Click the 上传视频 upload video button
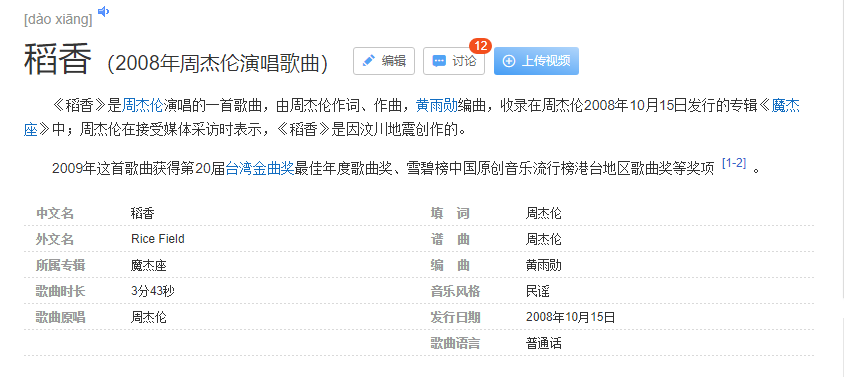844x377 pixels. point(536,61)
